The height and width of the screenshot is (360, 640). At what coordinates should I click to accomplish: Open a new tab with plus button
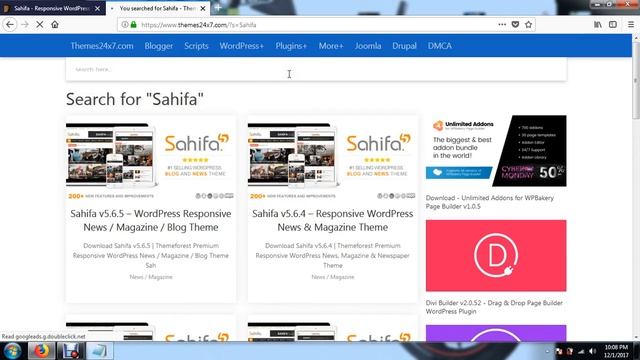218,7
